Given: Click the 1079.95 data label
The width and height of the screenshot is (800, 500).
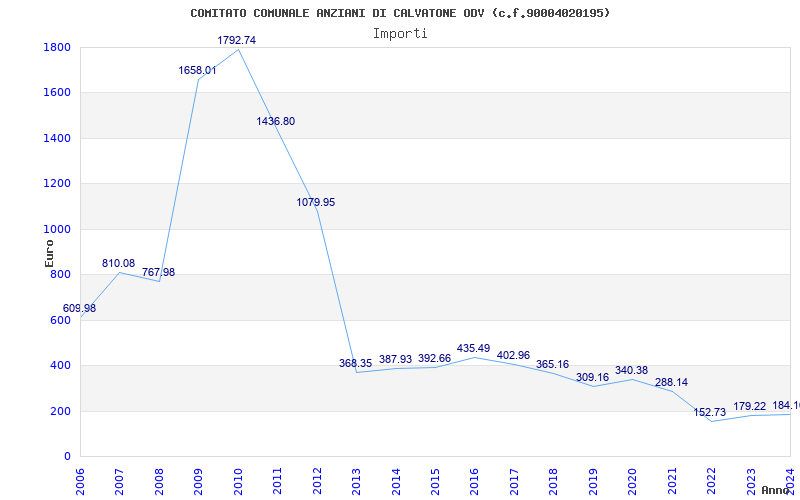Looking at the screenshot, I should click(x=316, y=203).
